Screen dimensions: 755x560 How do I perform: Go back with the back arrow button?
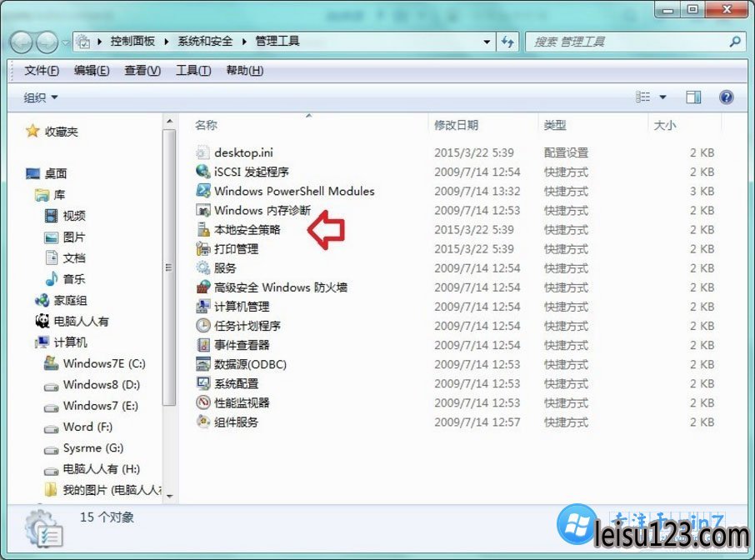coord(22,42)
